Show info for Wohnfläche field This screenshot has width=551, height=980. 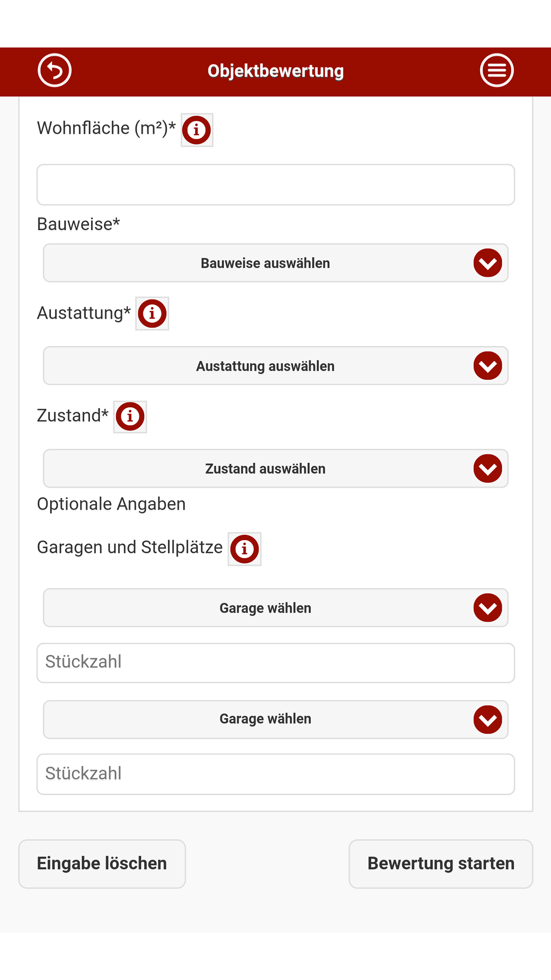click(197, 130)
